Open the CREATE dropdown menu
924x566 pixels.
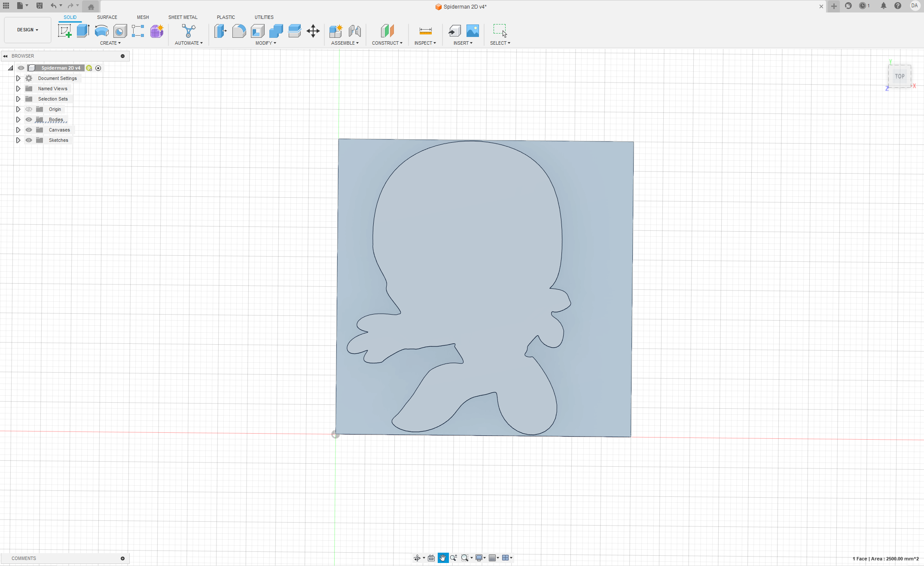(110, 43)
